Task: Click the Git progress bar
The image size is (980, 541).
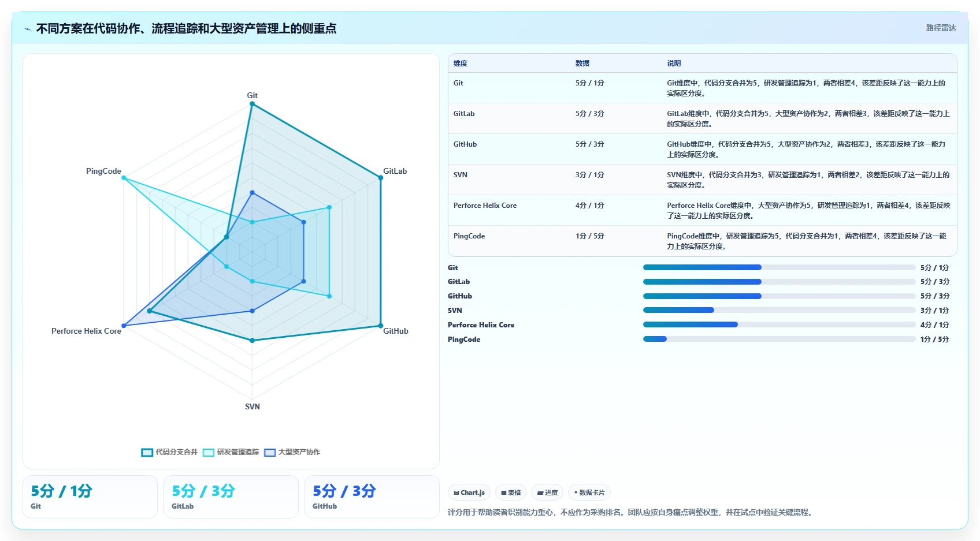Action: [x=779, y=267]
